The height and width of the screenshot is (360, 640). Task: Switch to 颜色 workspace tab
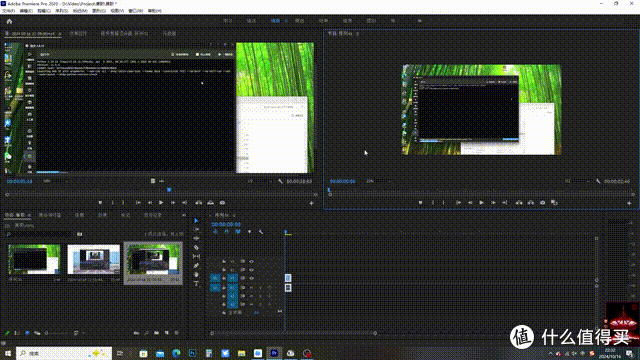coord(300,21)
